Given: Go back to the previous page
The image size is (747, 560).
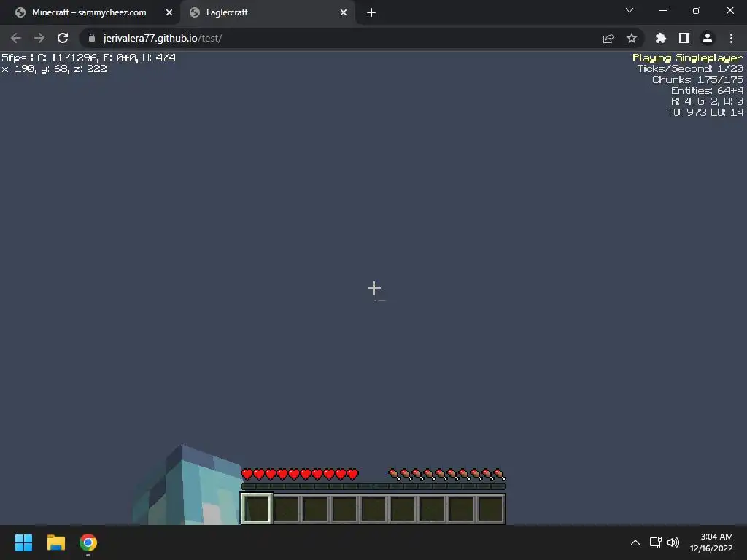Looking at the screenshot, I should (16, 38).
